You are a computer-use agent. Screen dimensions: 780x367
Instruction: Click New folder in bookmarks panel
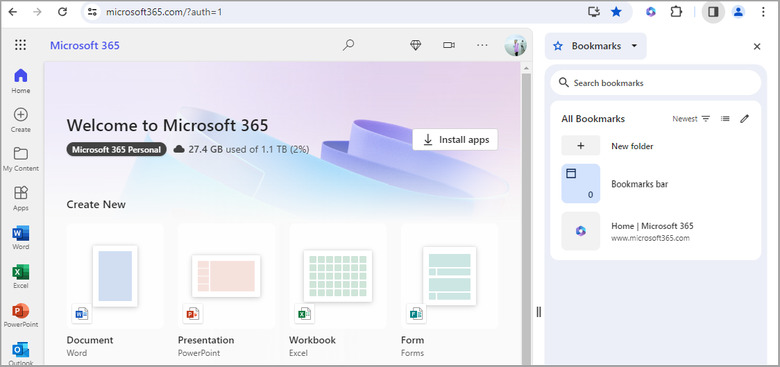tap(656, 146)
